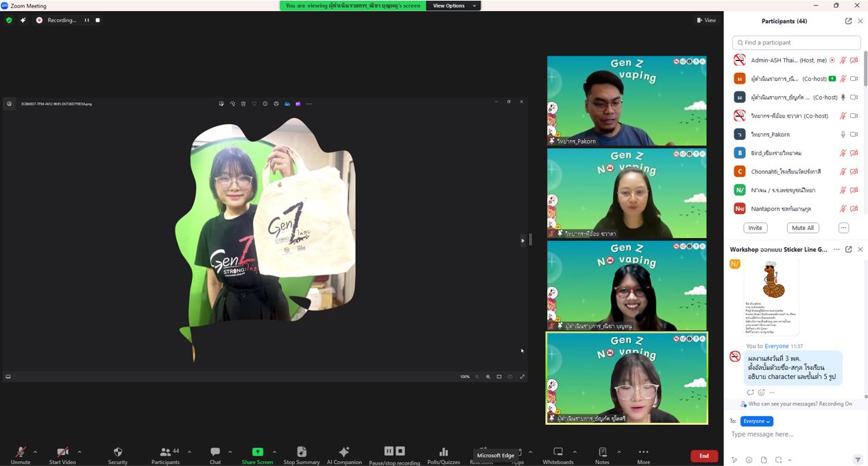Image resolution: width=868 pixels, height=466 pixels.
Task: Add an emoji reaction to the chat message
Action: 761,393
